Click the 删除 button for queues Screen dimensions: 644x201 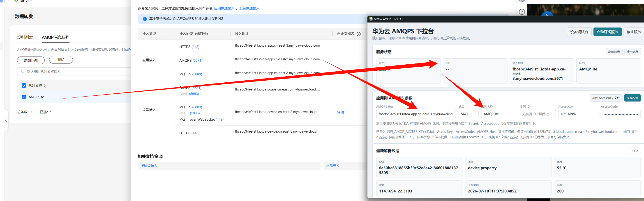tap(61, 60)
